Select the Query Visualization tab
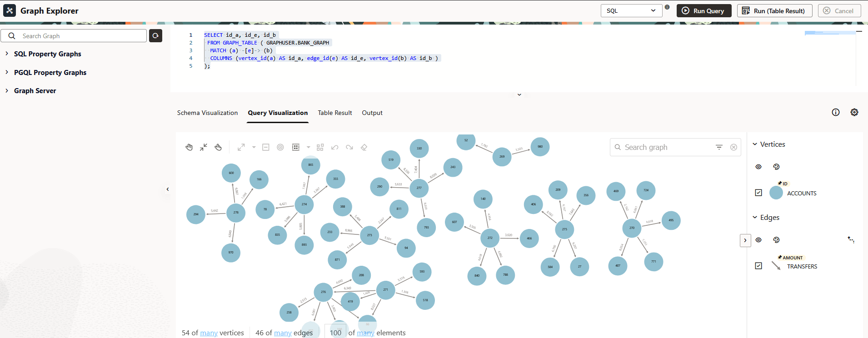 [x=278, y=113]
